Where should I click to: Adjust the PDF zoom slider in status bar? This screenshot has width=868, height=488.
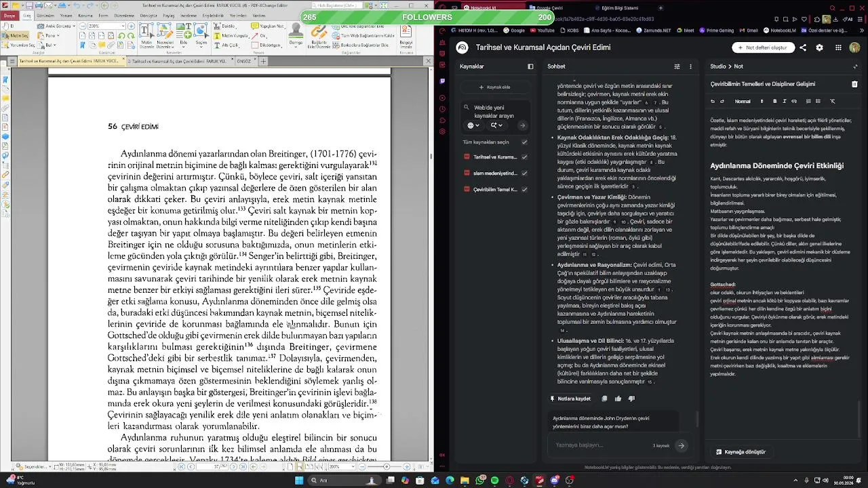387,466
